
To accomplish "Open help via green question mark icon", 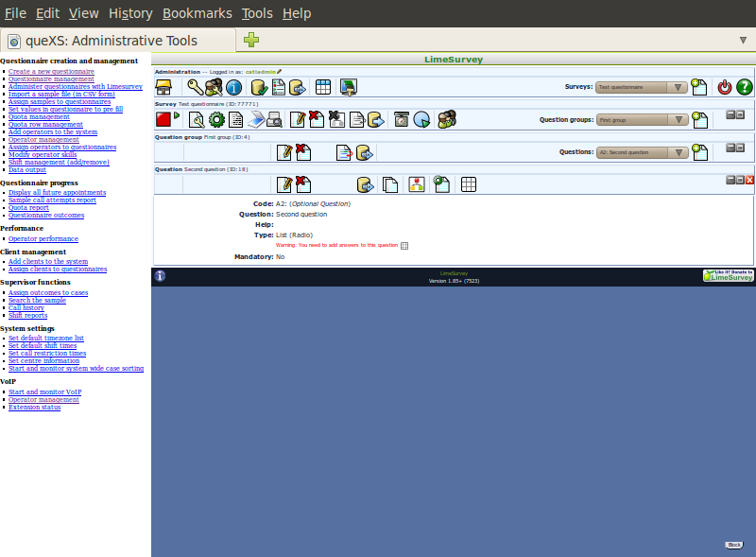I will tap(745, 87).
